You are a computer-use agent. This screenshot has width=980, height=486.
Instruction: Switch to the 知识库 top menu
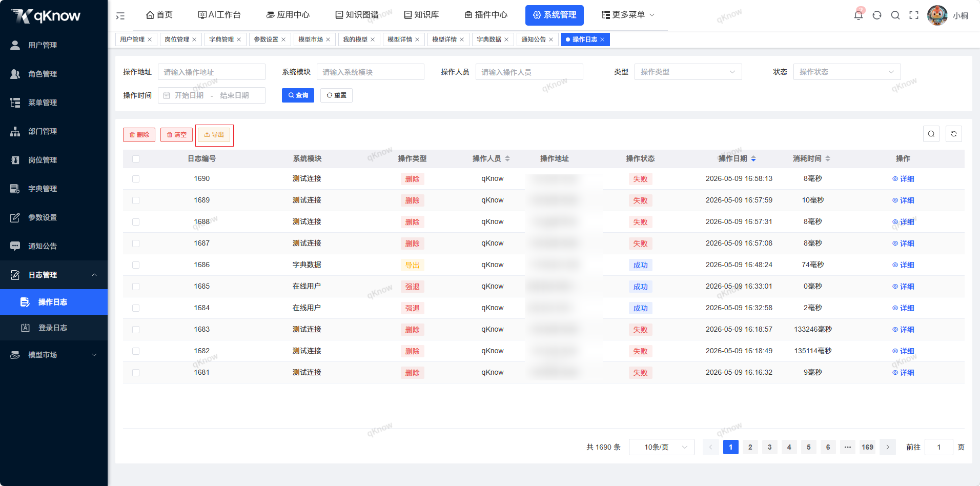click(x=421, y=15)
